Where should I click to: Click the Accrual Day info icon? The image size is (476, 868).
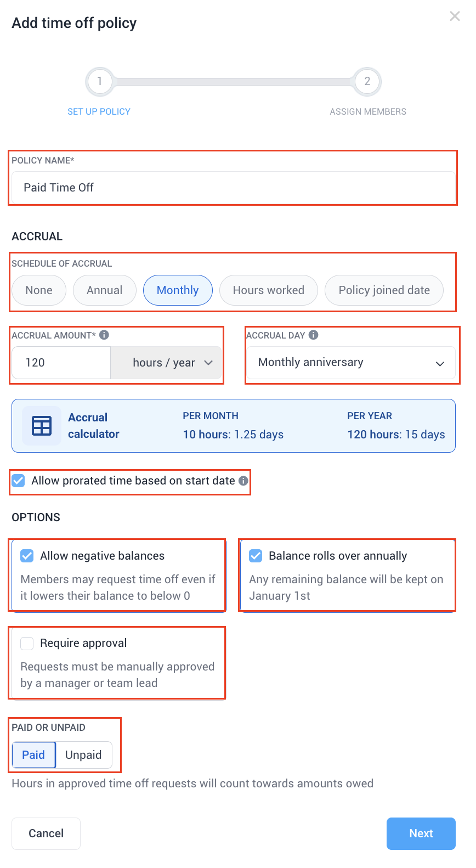313,335
